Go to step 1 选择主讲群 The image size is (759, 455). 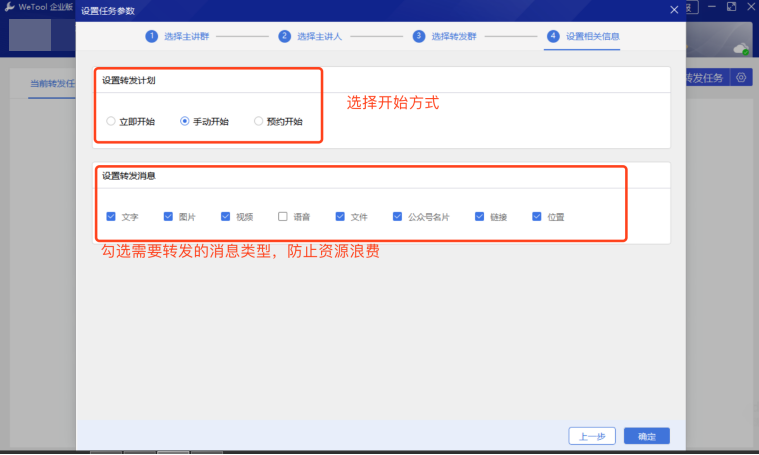(x=177, y=36)
